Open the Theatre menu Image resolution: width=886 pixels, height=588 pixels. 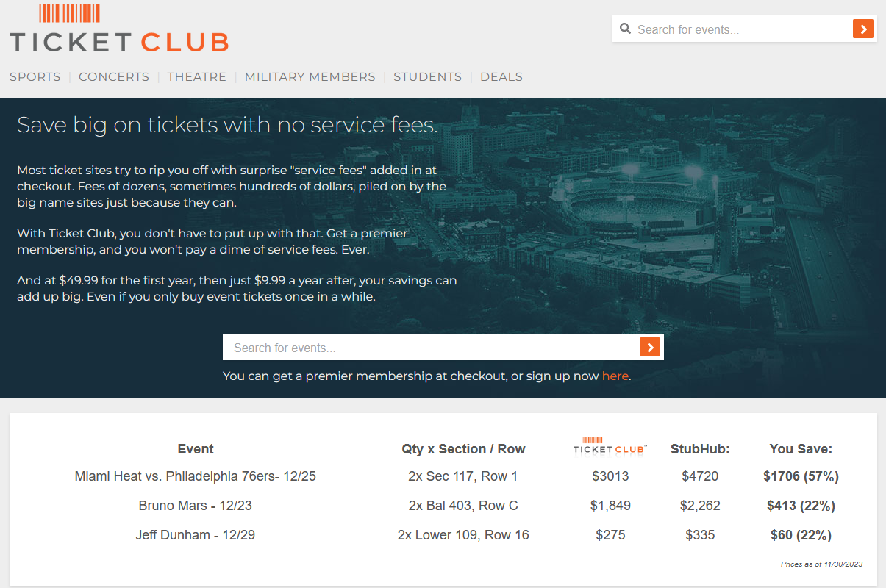tap(196, 76)
